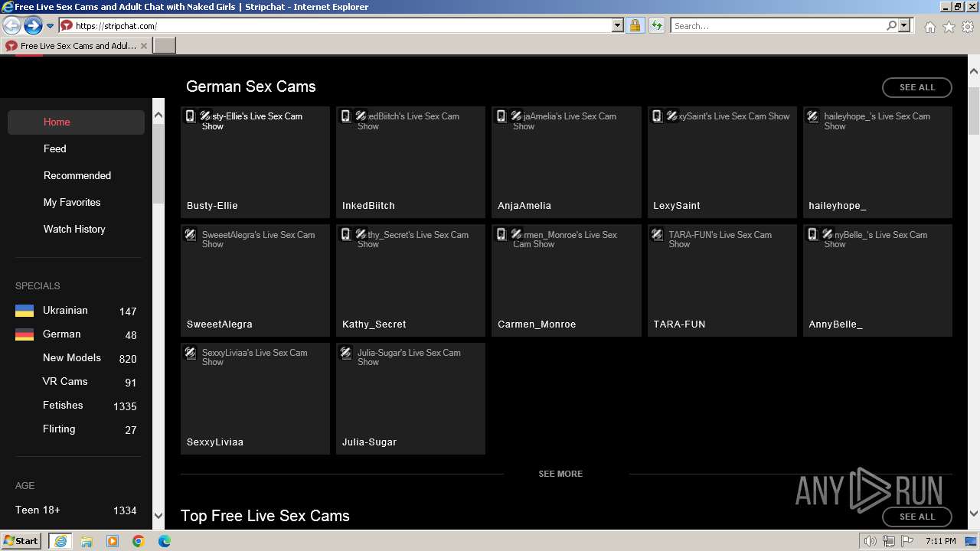Open the Favorites star icon

click(949, 27)
